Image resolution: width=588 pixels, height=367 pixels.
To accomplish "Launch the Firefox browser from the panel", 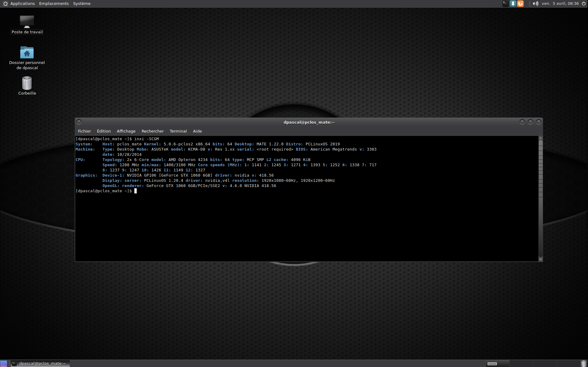I will coord(520,4).
